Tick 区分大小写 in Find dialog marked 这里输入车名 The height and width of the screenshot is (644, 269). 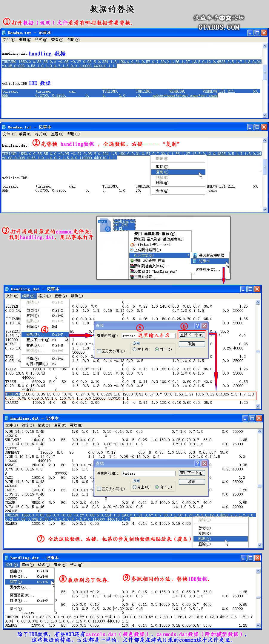99,351
